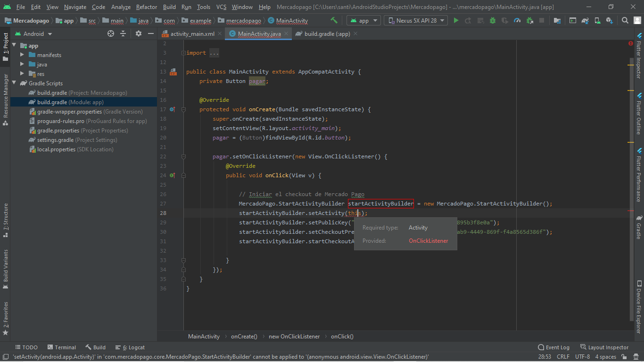The height and width of the screenshot is (362, 644).
Task: Click the Apply Changes and Restart Activity icon
Action: pos(468,20)
